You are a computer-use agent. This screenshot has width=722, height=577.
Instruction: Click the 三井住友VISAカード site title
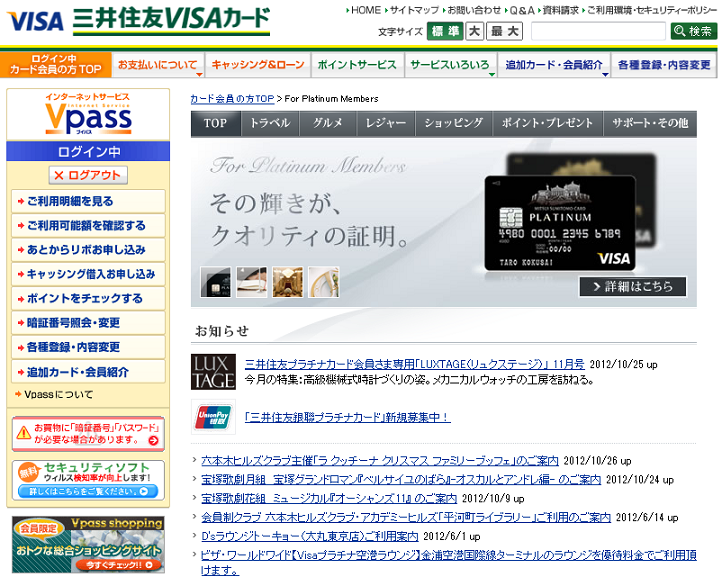[171, 20]
